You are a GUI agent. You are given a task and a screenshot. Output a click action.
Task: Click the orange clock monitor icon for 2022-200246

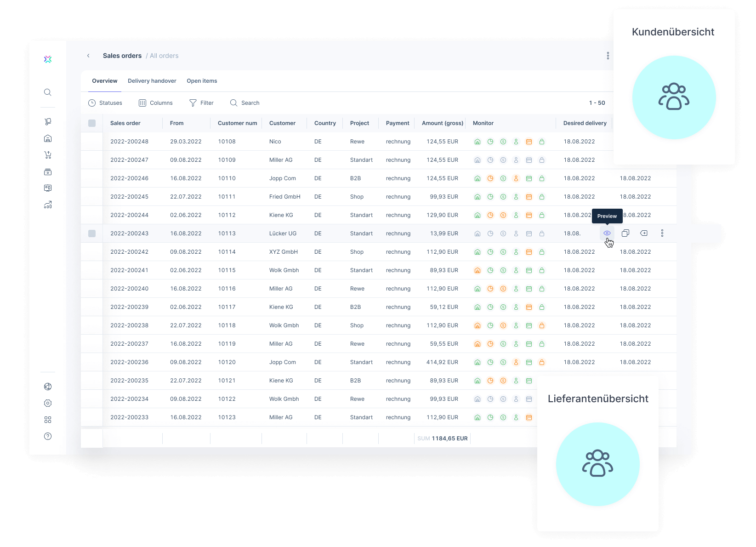[490, 178]
